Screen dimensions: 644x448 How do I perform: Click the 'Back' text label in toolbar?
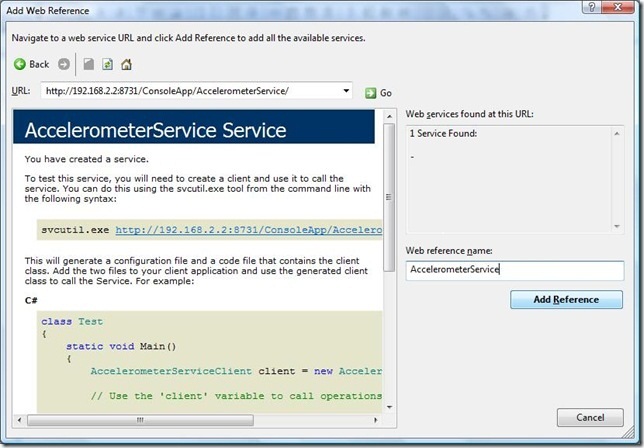(39, 64)
